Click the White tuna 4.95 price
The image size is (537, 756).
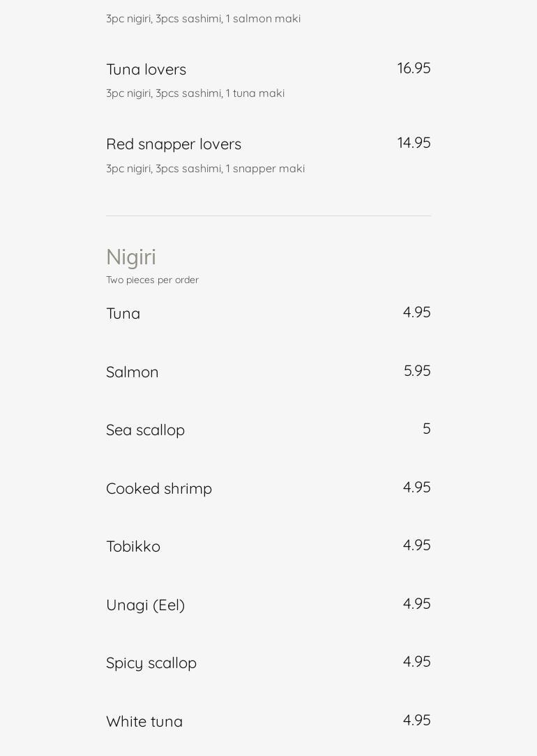(416, 720)
